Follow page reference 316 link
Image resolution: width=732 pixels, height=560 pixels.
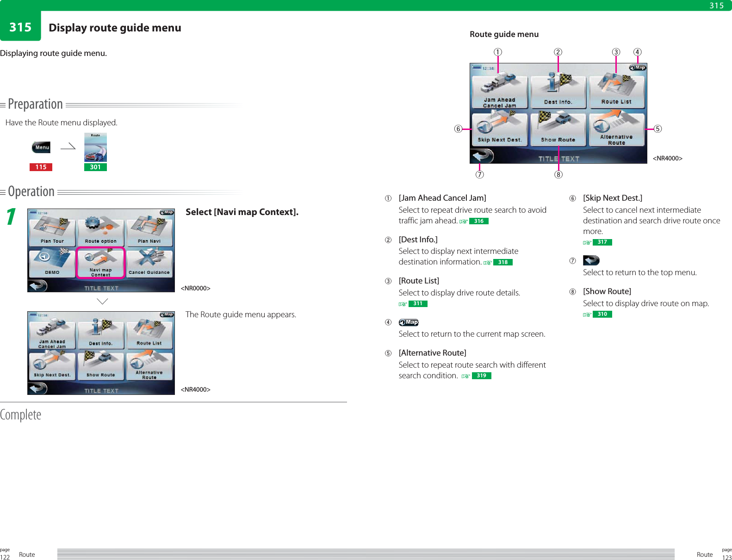pyautogui.click(x=479, y=221)
